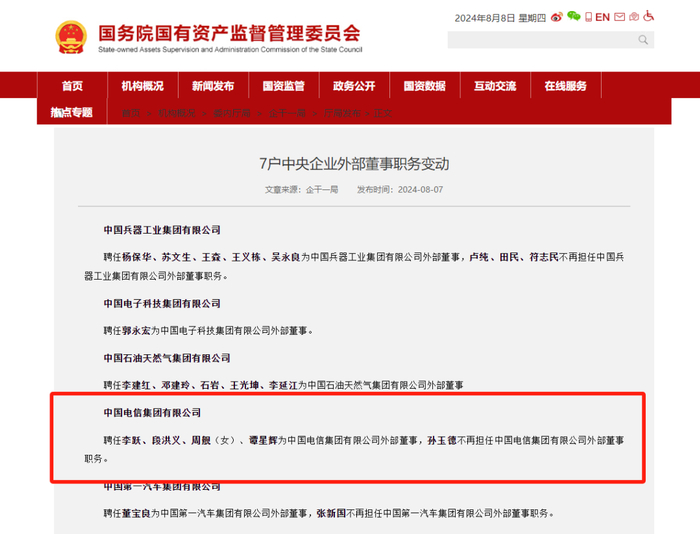700x534 pixels.
Task: Click the paragraph starting 聘任李建红
Action: pyautogui.click(x=283, y=385)
